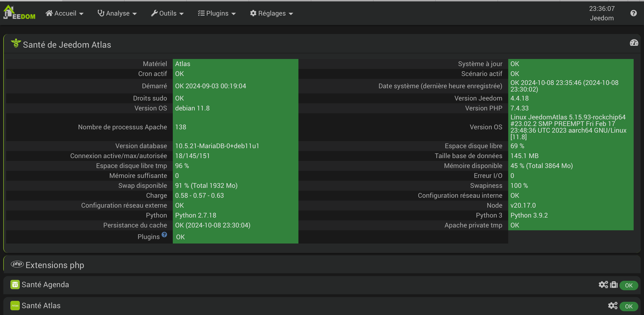Click the Jeedom logo
This screenshot has height=315, width=644.
(19, 13)
